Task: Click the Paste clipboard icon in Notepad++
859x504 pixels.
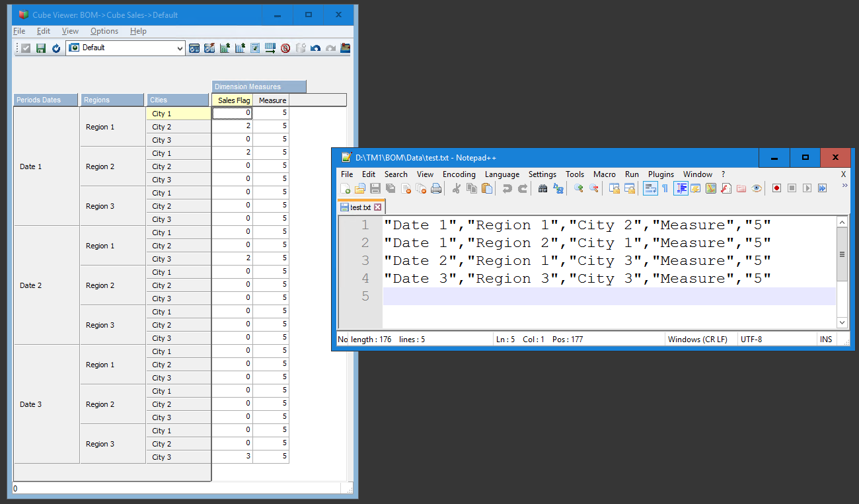Action: coord(487,188)
